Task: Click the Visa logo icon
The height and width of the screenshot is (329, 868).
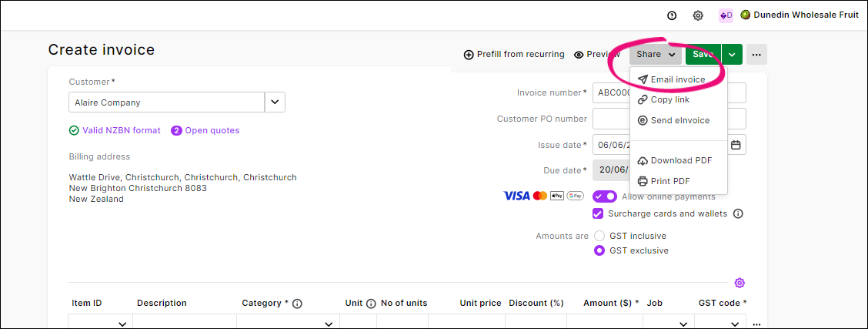Action: [516, 196]
